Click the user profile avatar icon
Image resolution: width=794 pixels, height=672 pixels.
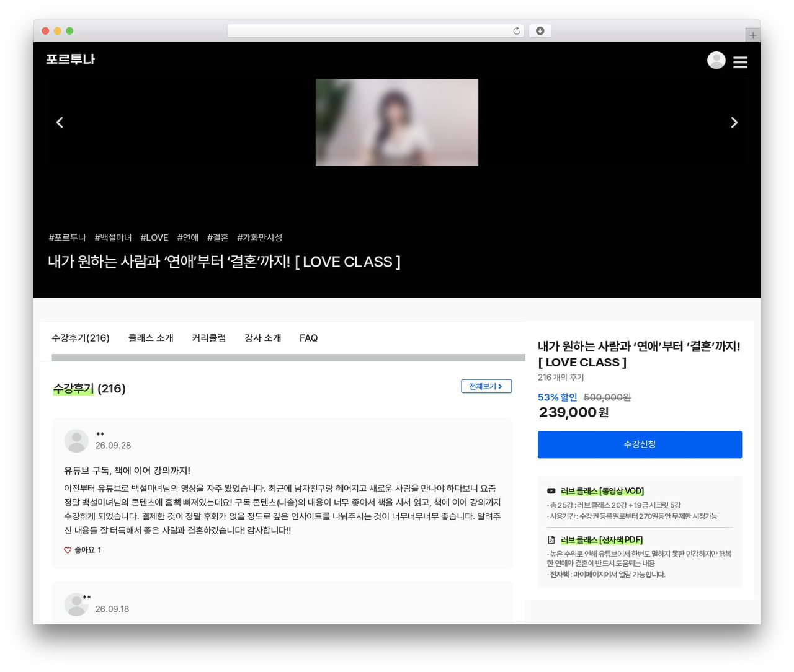point(716,60)
